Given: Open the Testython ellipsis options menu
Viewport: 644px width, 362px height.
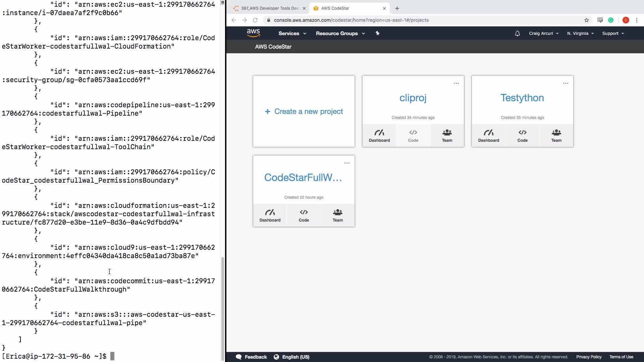Looking at the screenshot, I should tap(566, 83).
